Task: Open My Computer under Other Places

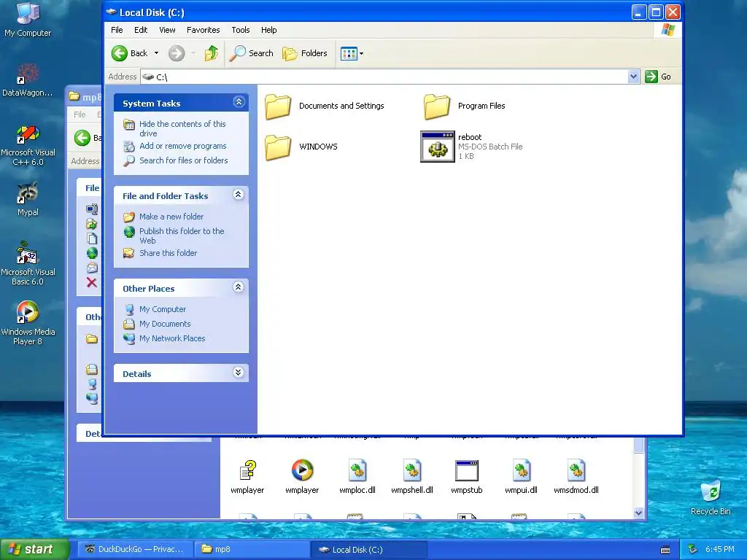Action: 163,309
